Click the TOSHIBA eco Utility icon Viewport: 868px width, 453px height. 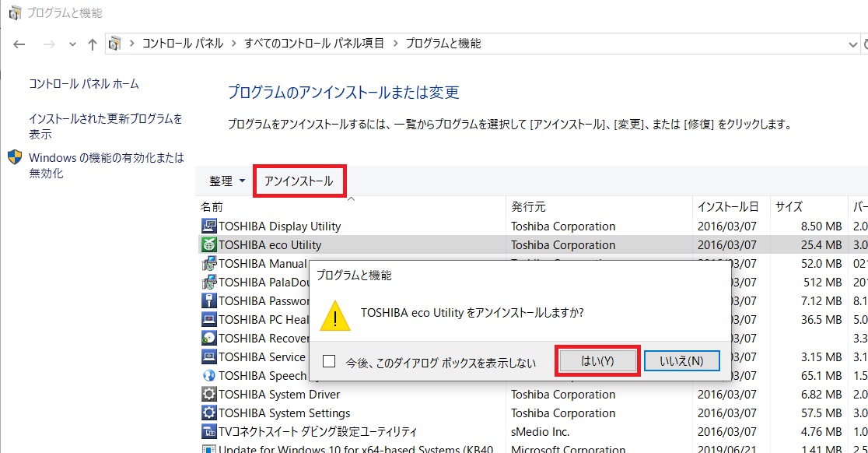[208, 244]
